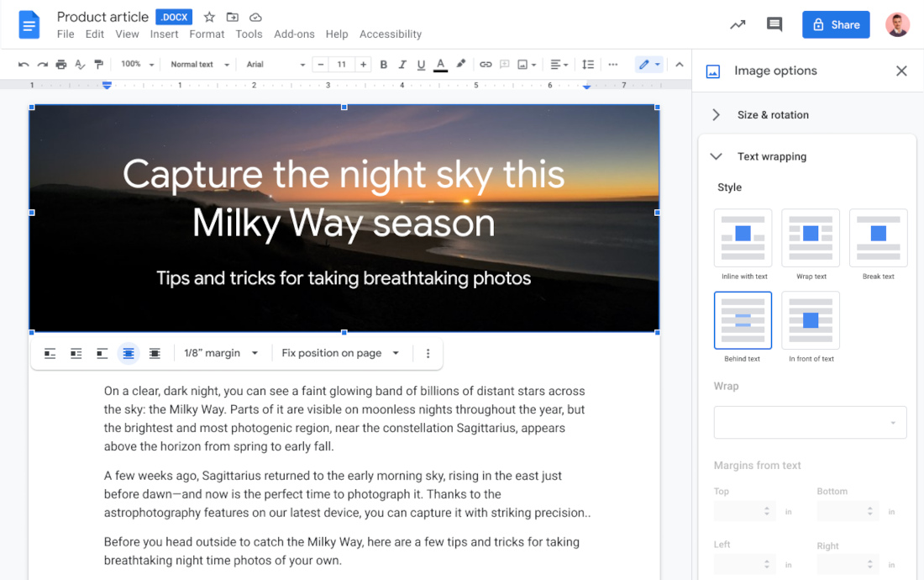
Task: Select In front of text style
Action: (811, 320)
